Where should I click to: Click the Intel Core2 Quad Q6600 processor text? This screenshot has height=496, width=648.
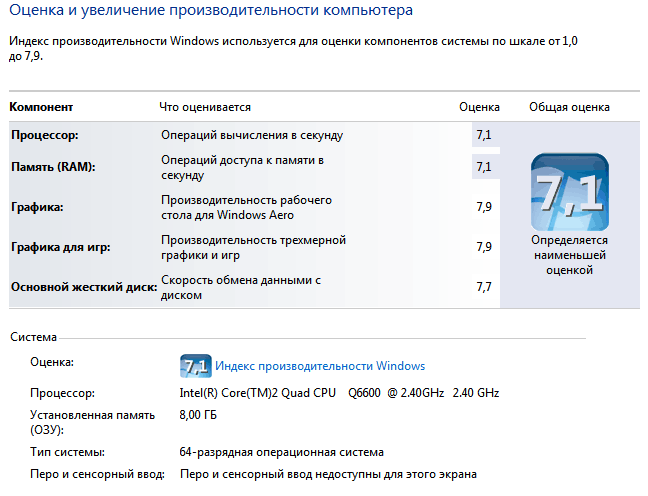(x=340, y=393)
